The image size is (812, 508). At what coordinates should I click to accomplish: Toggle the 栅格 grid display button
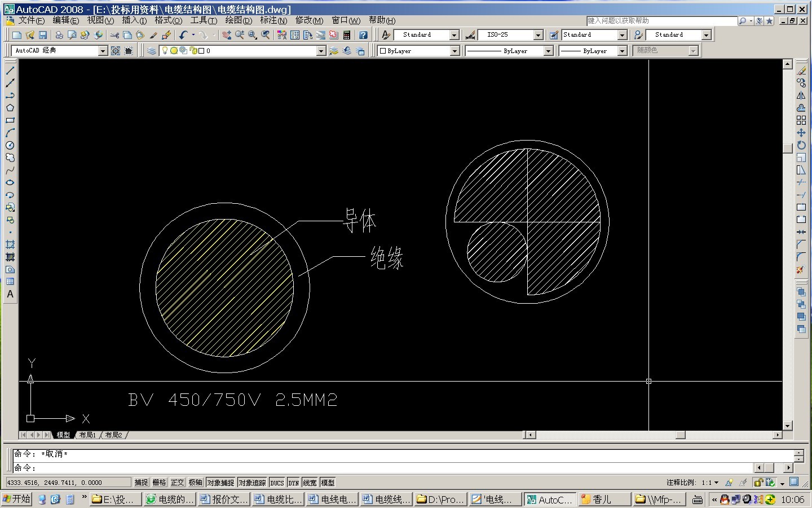[x=160, y=483]
